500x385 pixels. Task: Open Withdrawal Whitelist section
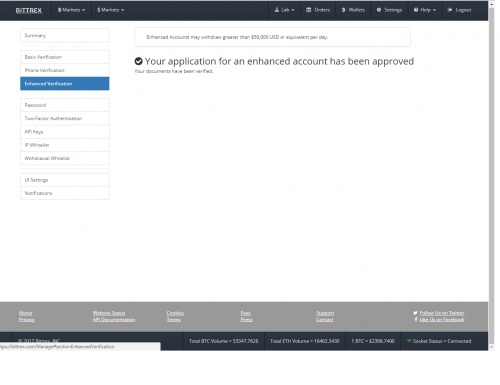pyautogui.click(x=65, y=158)
